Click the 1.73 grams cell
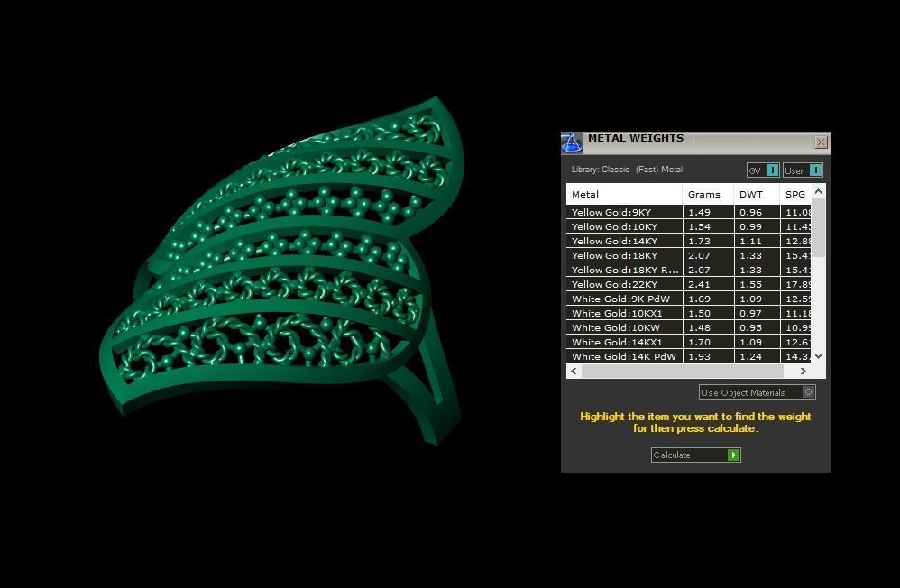The image size is (900, 588). (708, 241)
